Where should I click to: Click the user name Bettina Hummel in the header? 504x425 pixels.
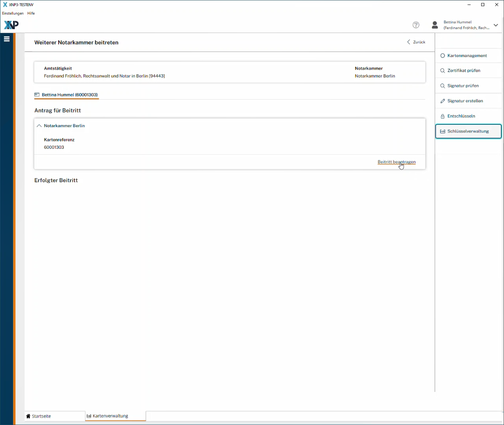[458, 22]
